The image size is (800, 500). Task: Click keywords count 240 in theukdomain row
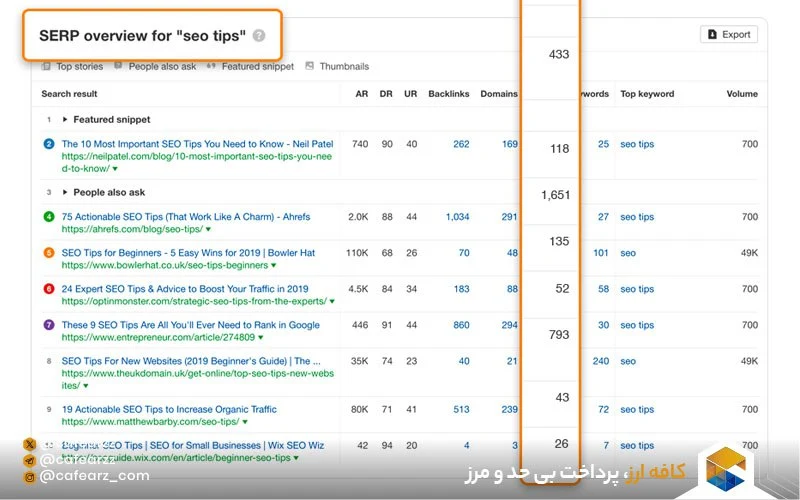pyautogui.click(x=601, y=361)
